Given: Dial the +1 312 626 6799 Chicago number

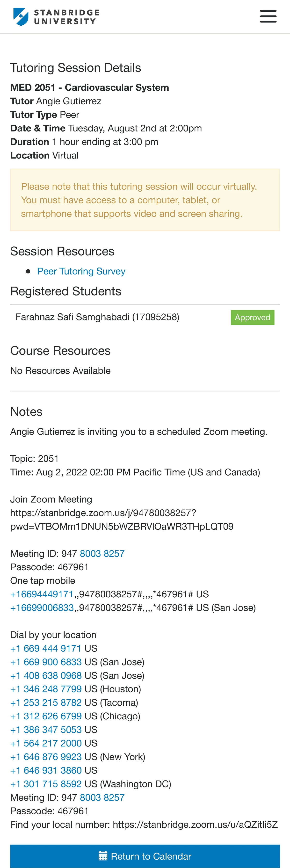Looking at the screenshot, I should [x=46, y=716].
